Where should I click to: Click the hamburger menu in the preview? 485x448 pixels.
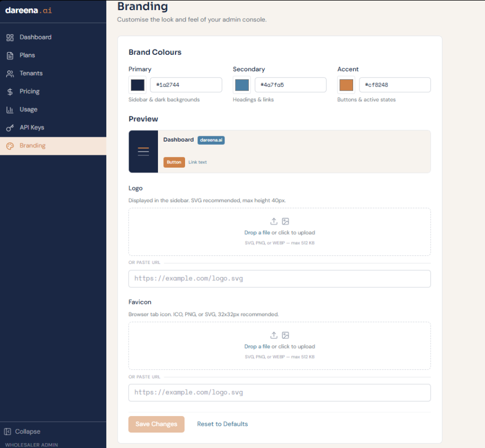(143, 152)
